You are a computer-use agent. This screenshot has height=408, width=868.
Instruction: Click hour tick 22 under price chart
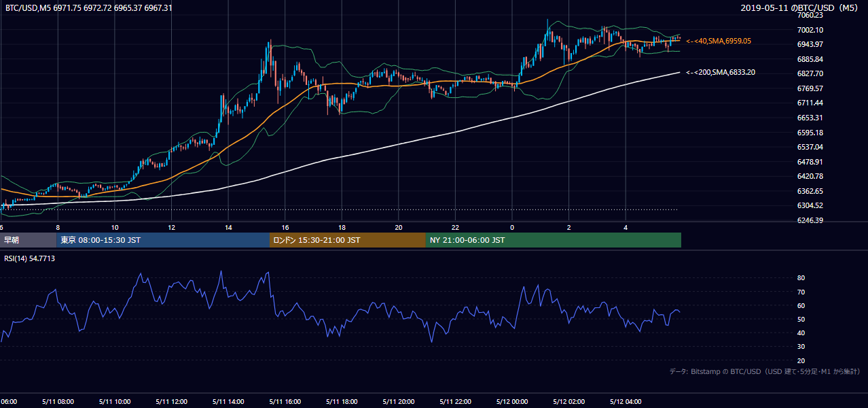[455, 227]
